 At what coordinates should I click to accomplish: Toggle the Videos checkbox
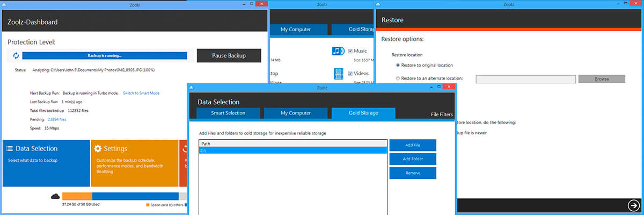tap(350, 73)
